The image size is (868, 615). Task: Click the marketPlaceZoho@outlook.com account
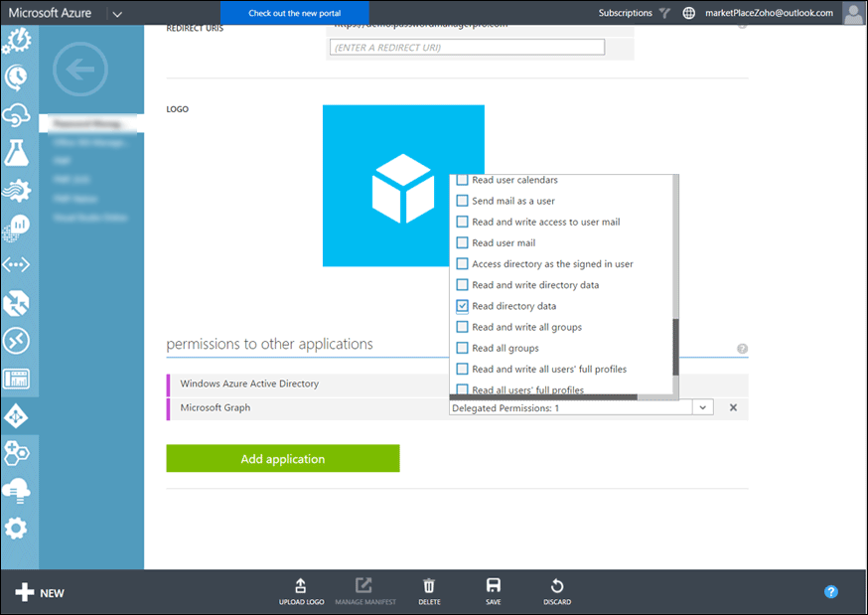[769, 13]
